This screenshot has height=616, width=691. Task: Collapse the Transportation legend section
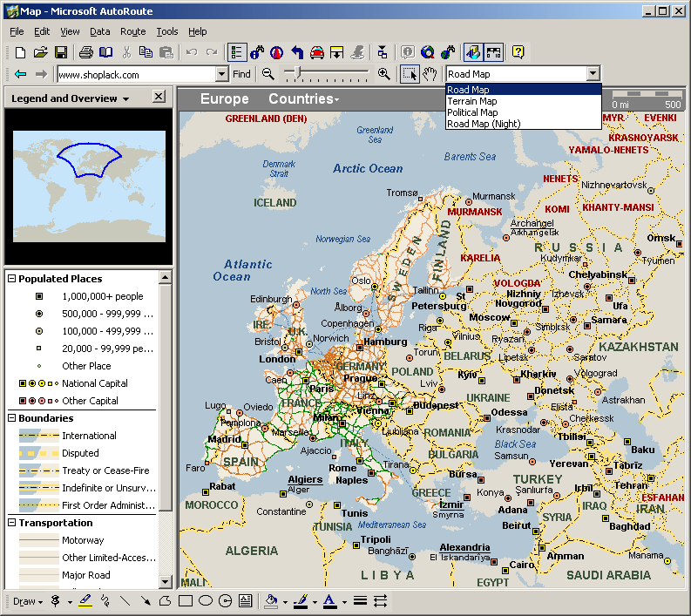click(x=12, y=523)
